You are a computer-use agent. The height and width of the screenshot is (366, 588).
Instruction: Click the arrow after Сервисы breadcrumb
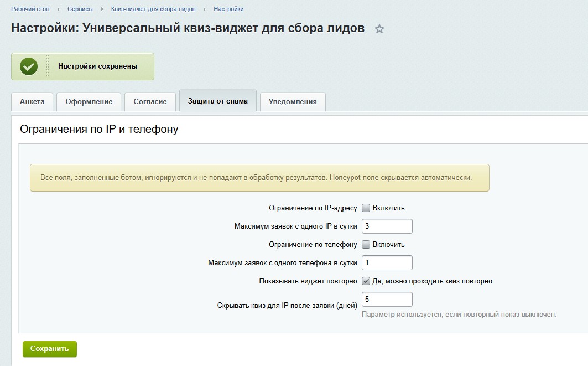point(102,9)
